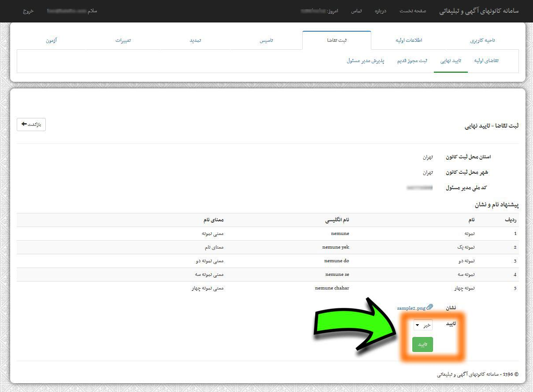
Task: Switch to the اطلاعات اولیه tab
Action: tap(409, 40)
